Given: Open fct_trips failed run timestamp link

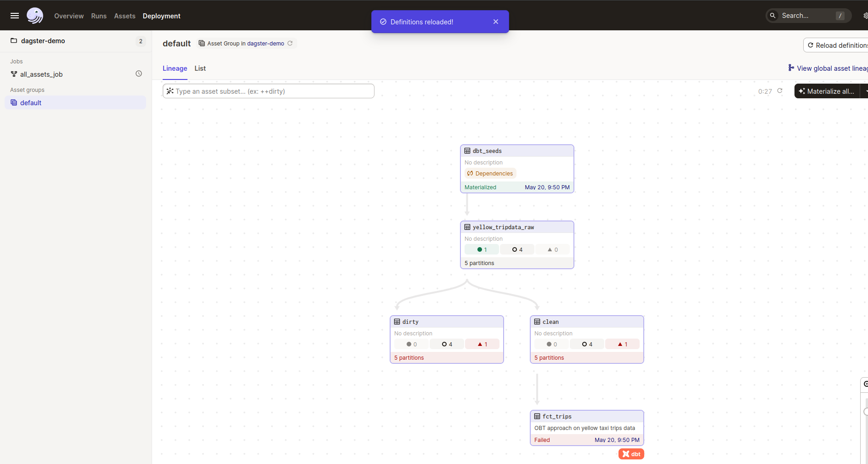Looking at the screenshot, I should pyautogui.click(x=617, y=440).
